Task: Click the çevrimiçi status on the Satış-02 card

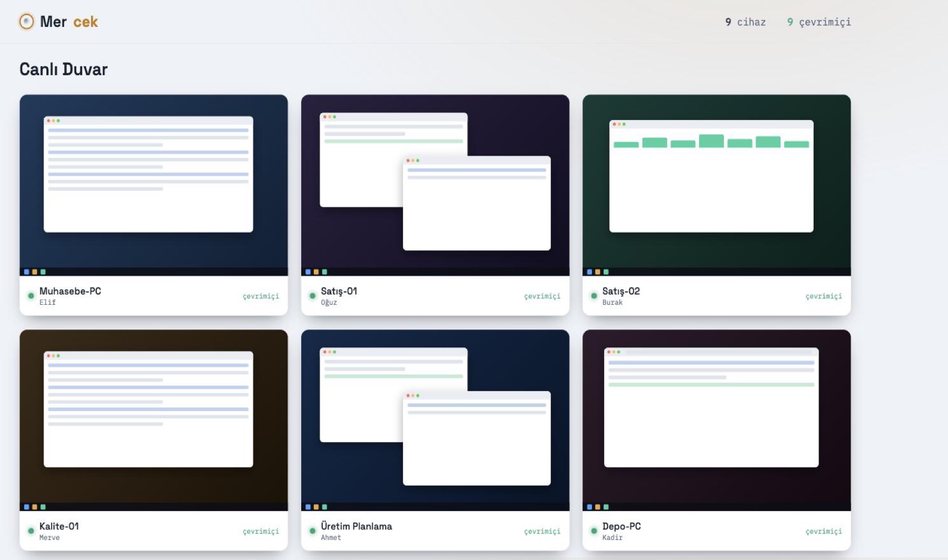Action: 824,296
